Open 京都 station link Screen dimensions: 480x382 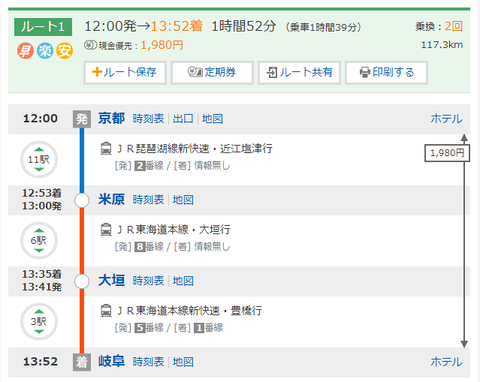[111, 118]
